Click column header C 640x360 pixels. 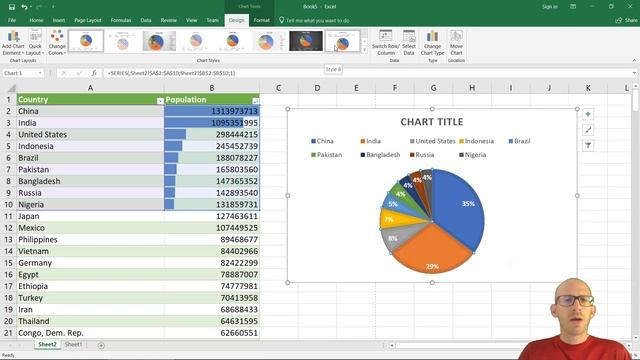(x=279, y=88)
